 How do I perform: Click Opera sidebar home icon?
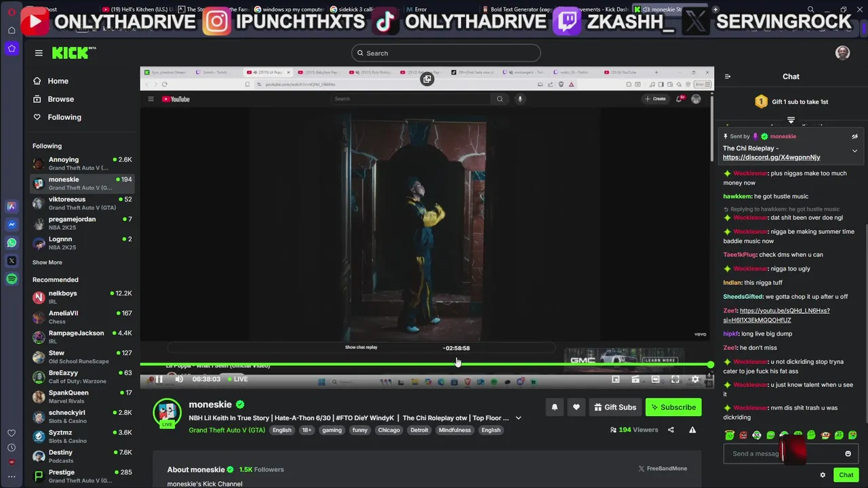coord(12,30)
